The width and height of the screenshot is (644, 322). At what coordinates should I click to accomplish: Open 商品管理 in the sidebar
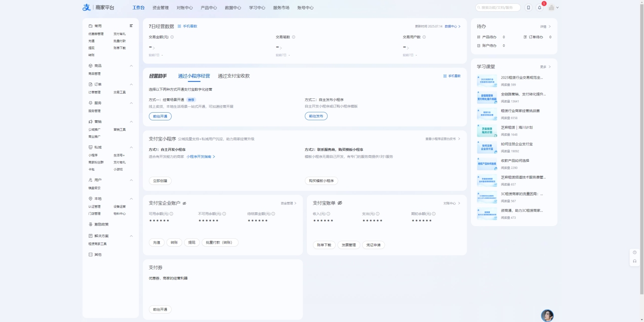(x=94, y=74)
